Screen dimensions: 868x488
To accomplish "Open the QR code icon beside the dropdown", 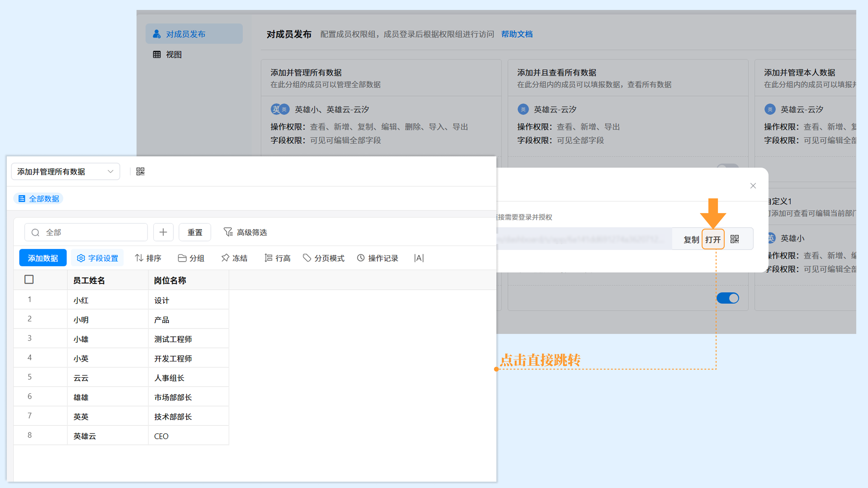I will [x=140, y=171].
